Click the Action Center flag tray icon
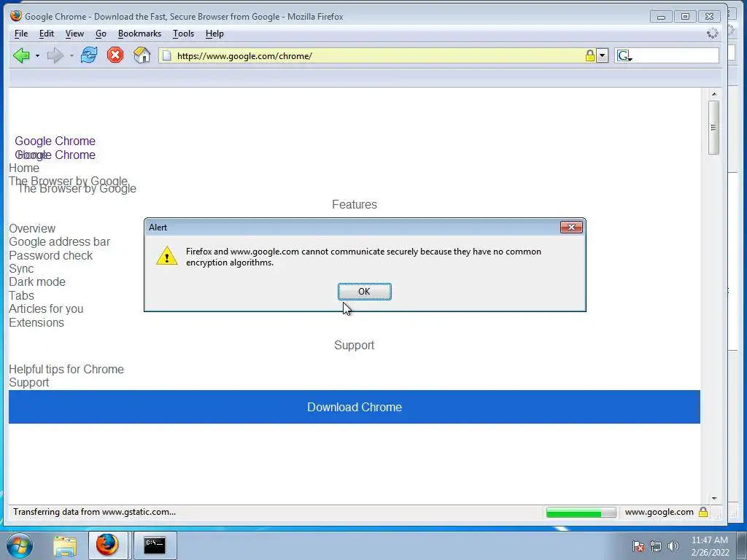747x560 pixels. pos(638,546)
